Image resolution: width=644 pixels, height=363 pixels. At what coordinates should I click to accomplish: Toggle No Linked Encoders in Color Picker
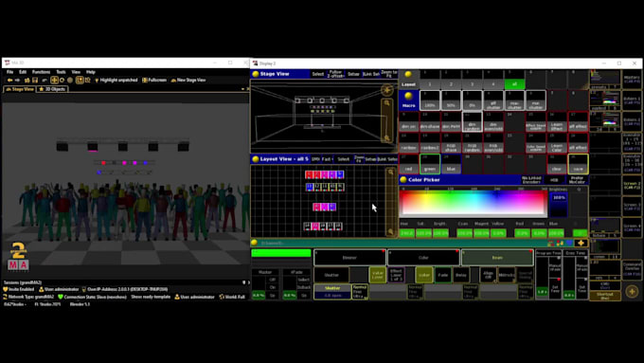click(x=531, y=180)
